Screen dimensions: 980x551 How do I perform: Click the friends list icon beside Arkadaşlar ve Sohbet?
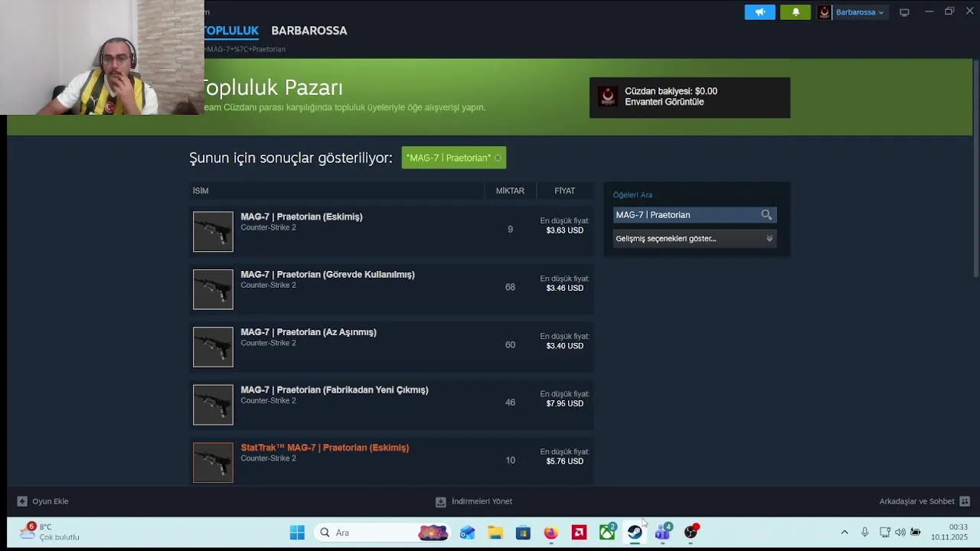point(965,501)
